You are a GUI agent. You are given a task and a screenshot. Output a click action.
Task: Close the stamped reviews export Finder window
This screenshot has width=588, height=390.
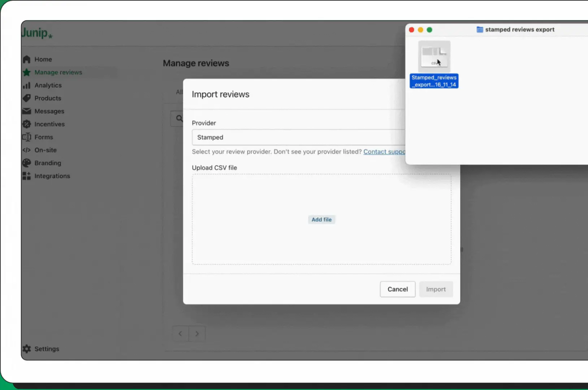click(411, 30)
